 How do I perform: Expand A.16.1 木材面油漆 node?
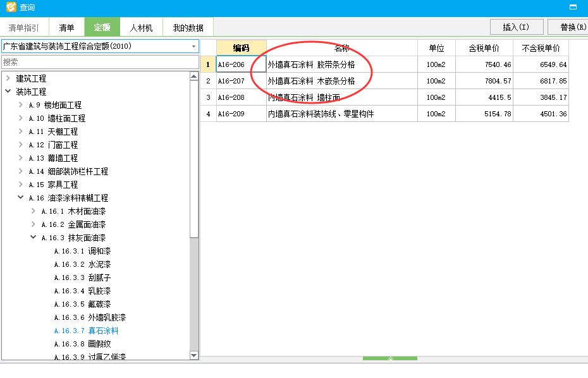pos(34,211)
